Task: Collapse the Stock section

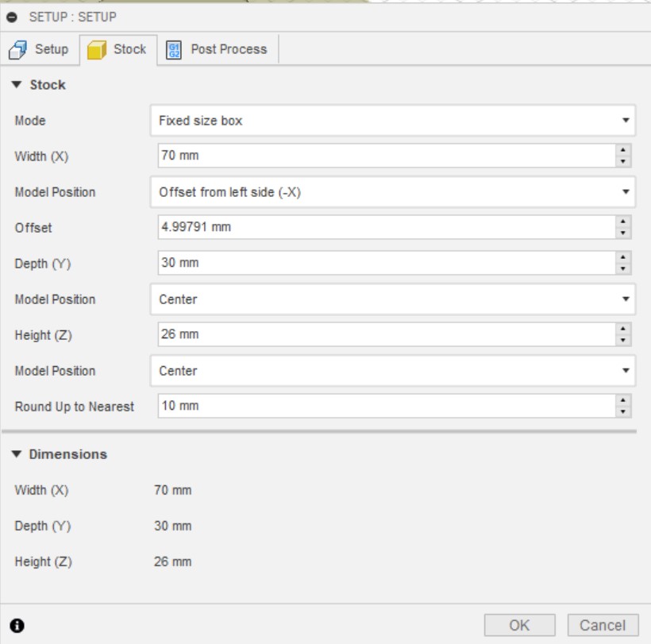Action: click(x=17, y=85)
